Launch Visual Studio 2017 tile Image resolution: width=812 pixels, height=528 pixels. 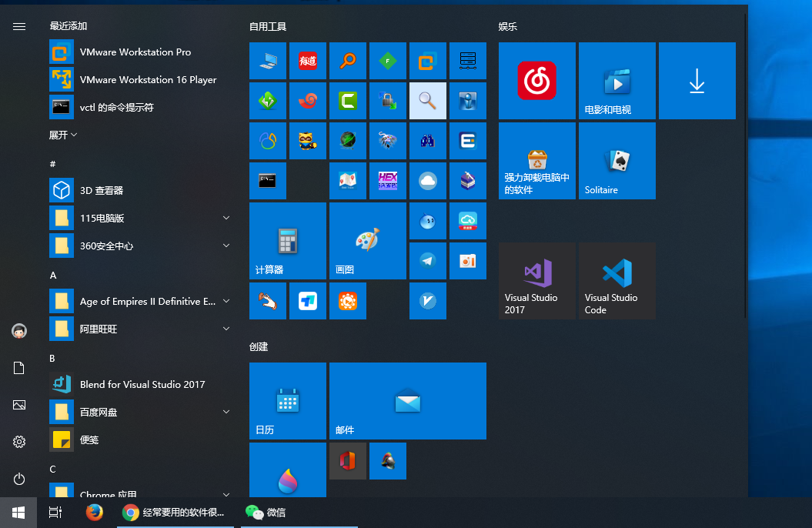click(x=536, y=281)
